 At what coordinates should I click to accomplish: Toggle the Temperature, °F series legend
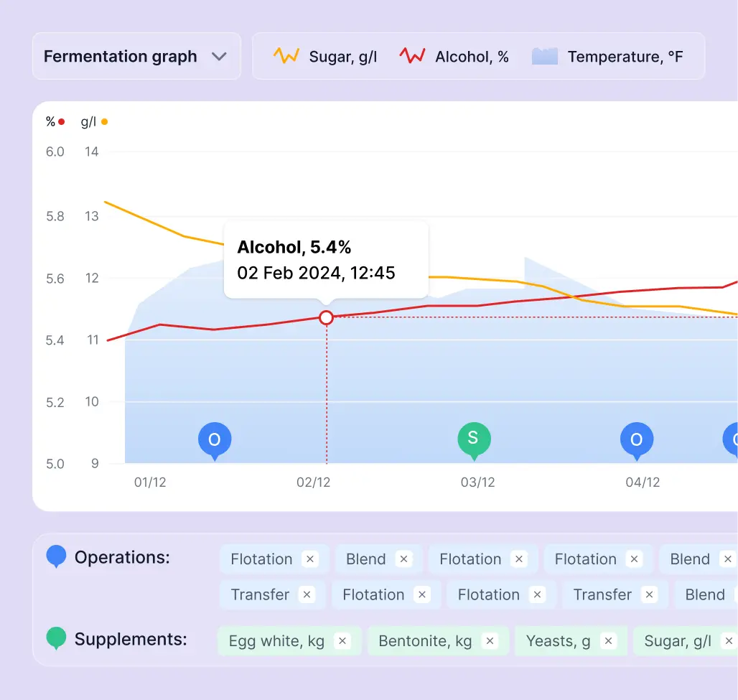(x=607, y=57)
